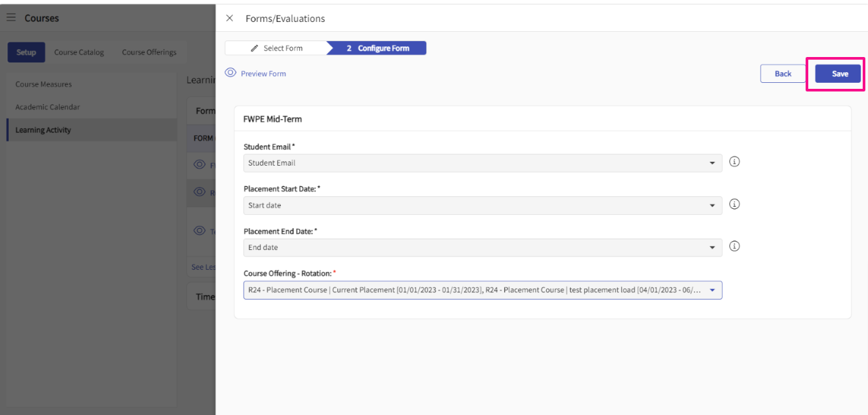The image size is (868, 415).
Task: Click the Preview Form eye icon
Action: [230, 73]
